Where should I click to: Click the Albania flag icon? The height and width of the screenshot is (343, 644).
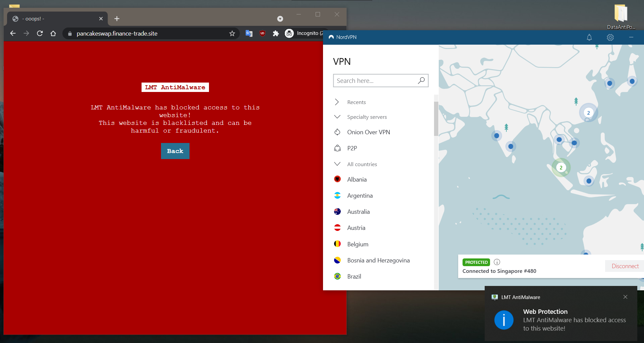pyautogui.click(x=337, y=179)
